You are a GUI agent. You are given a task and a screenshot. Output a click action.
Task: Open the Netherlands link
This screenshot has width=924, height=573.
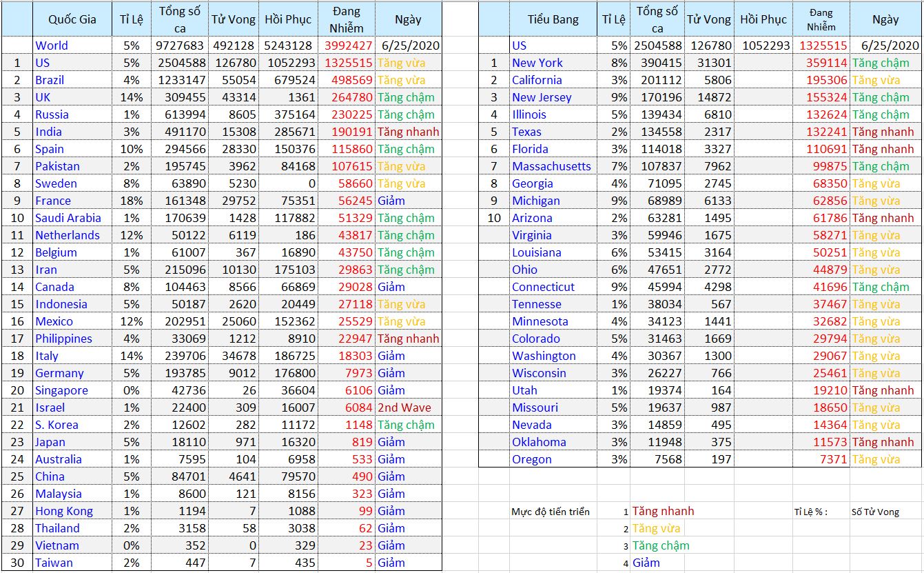pos(68,235)
